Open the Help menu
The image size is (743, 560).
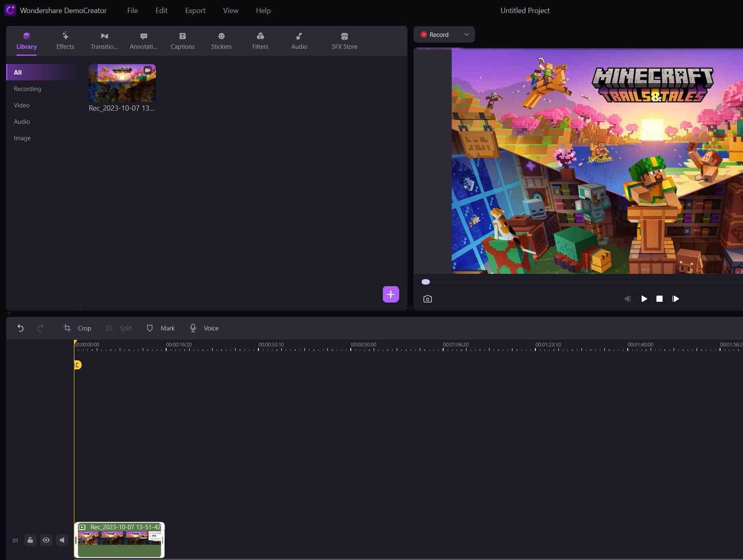[x=263, y=11]
